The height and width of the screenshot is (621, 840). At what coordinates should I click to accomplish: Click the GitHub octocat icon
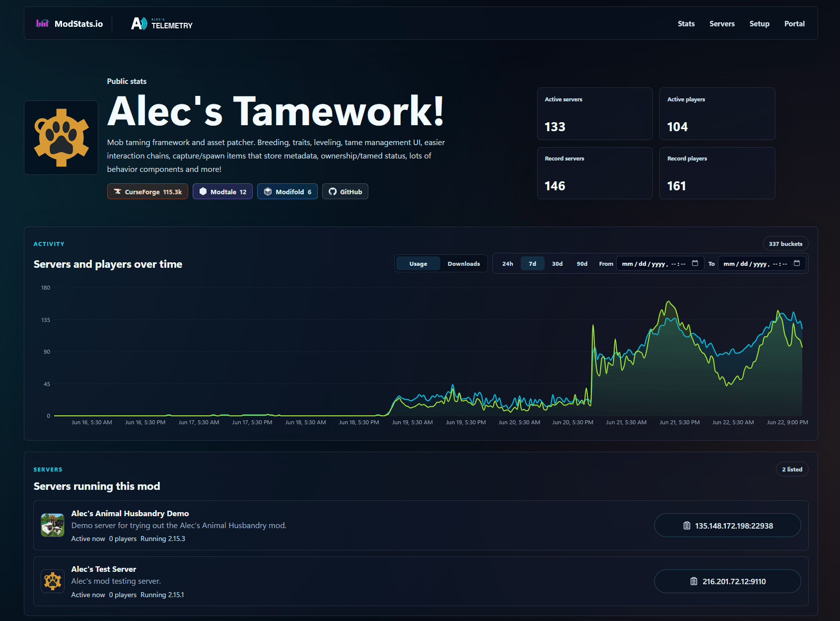point(333,192)
